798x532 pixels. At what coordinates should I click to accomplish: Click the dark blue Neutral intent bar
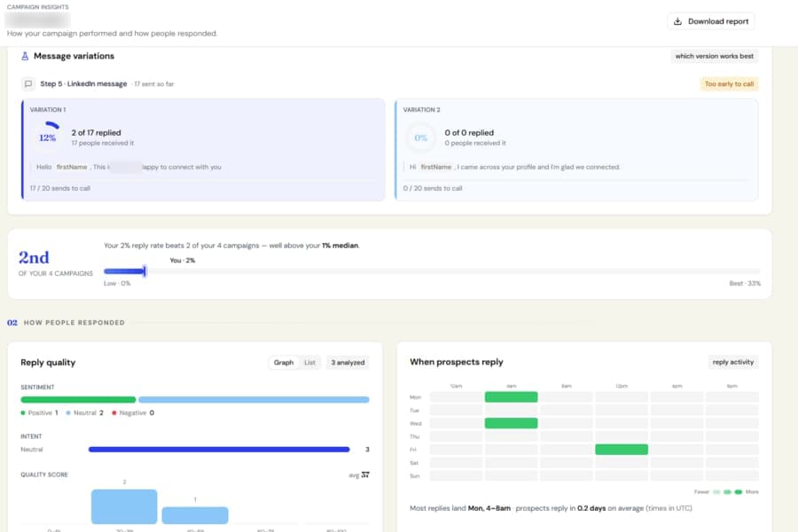(x=219, y=450)
